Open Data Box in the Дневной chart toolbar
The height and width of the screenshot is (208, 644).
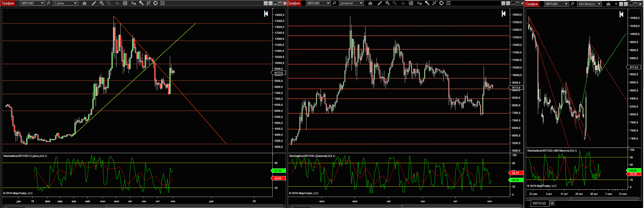[411, 3]
